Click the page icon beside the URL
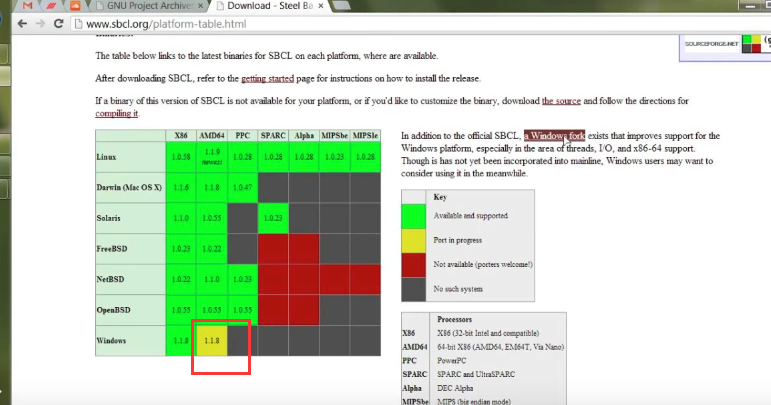This screenshot has width=771, height=405. point(78,24)
